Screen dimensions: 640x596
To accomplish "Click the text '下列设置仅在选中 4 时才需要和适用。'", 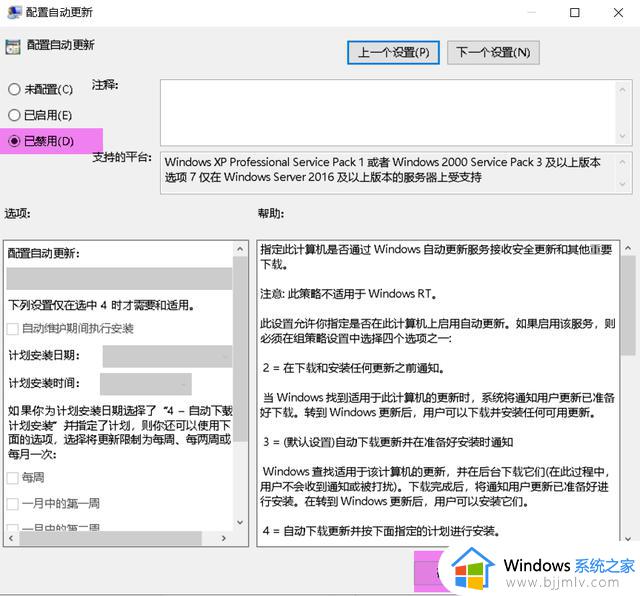I will pos(100,305).
